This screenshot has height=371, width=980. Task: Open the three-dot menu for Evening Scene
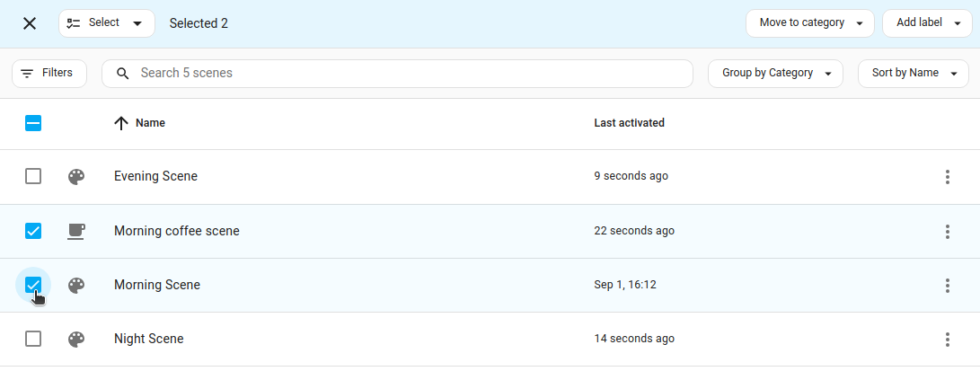click(x=948, y=177)
